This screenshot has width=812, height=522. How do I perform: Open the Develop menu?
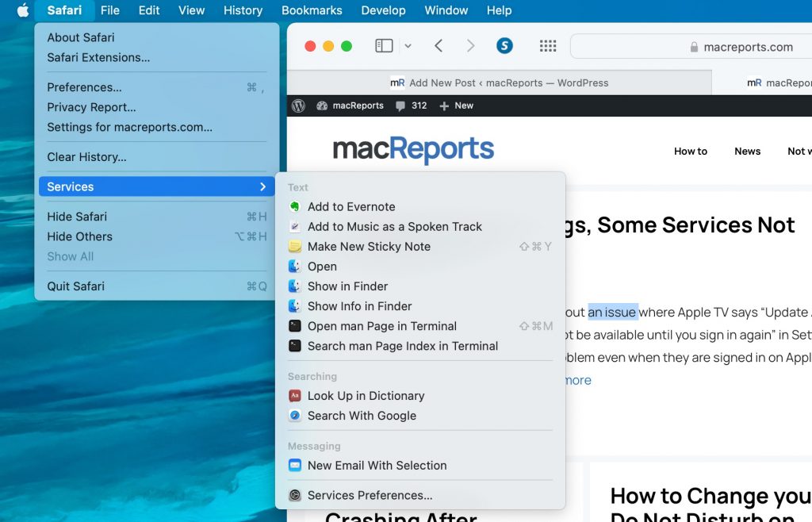point(383,10)
